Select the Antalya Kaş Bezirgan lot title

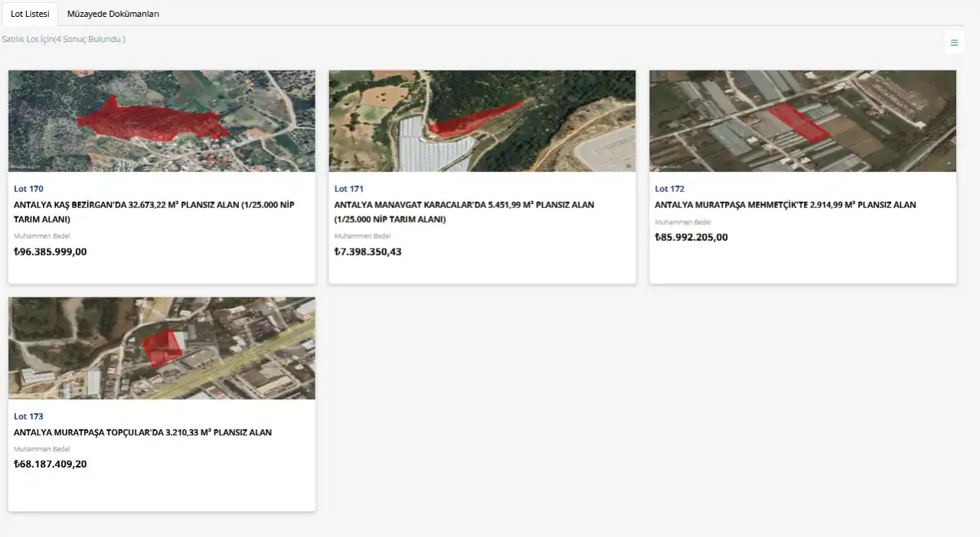click(x=153, y=212)
